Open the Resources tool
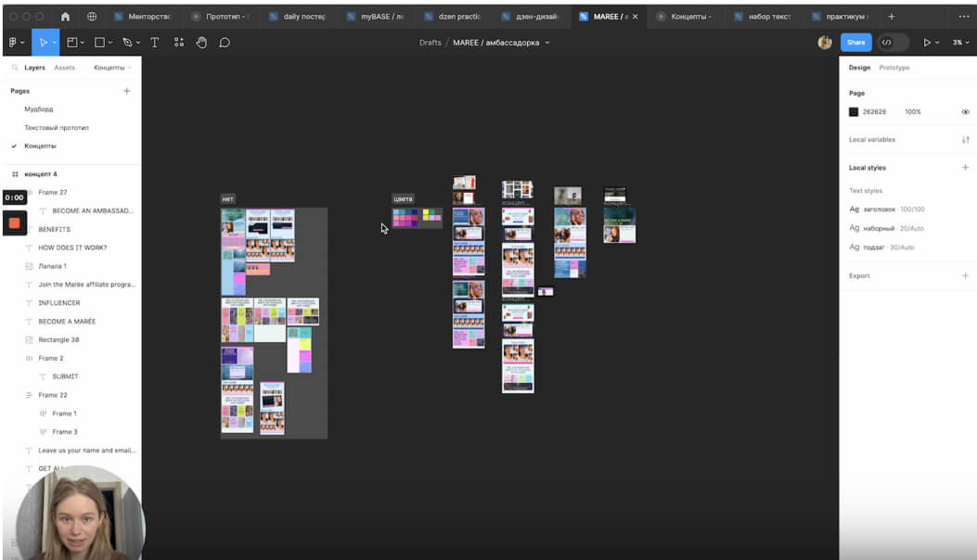 tap(179, 43)
